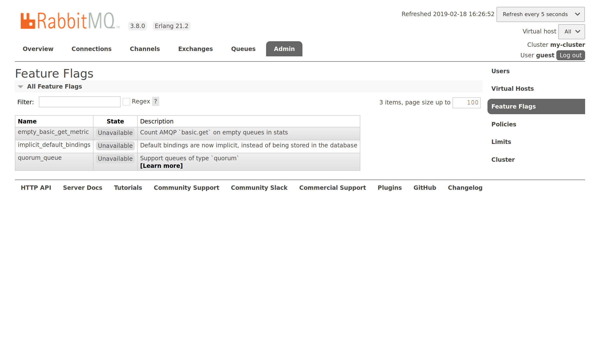
Task: Visit the GitHub footer link
Action: click(424, 188)
